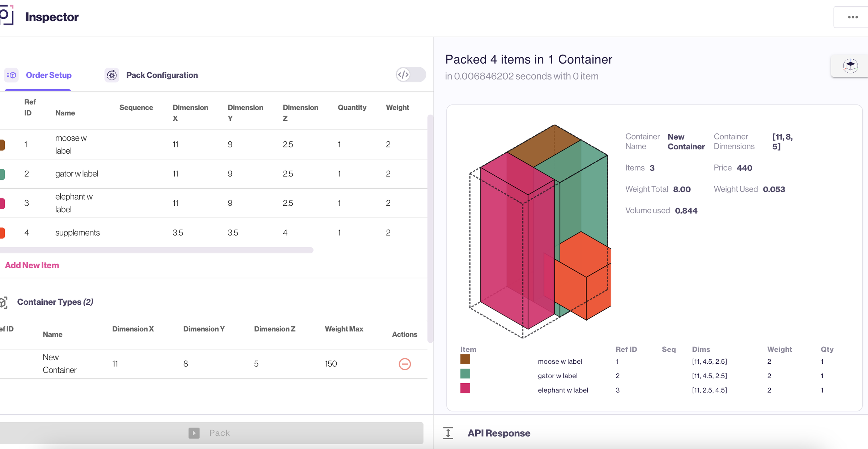Click the Actions column header
Image resolution: width=868 pixels, height=449 pixels.
tap(404, 334)
